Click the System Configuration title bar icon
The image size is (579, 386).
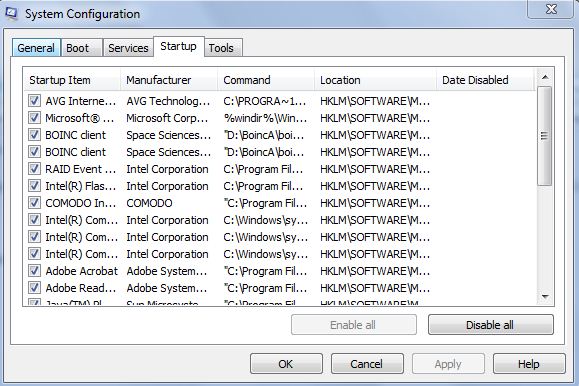(x=11, y=13)
